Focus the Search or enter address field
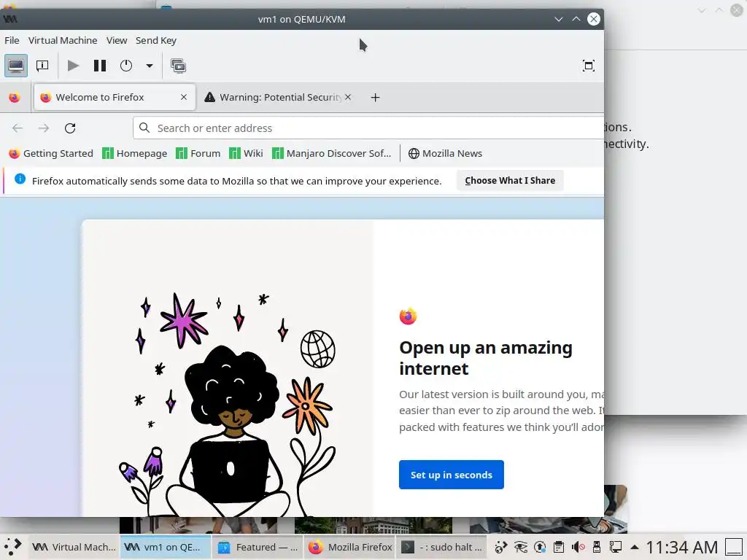Image resolution: width=747 pixels, height=560 pixels. point(368,128)
